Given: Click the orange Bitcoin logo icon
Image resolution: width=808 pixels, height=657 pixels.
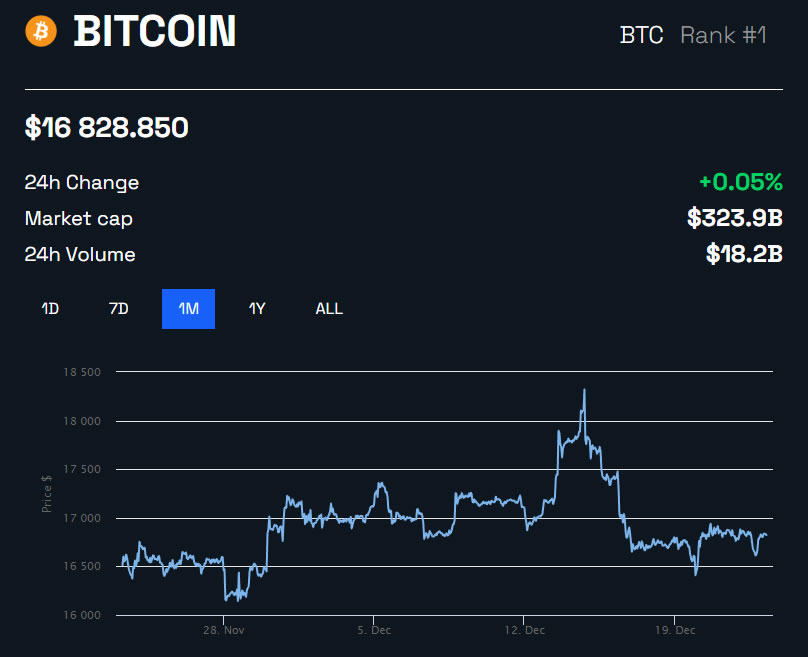Looking at the screenshot, I should 42,31.
